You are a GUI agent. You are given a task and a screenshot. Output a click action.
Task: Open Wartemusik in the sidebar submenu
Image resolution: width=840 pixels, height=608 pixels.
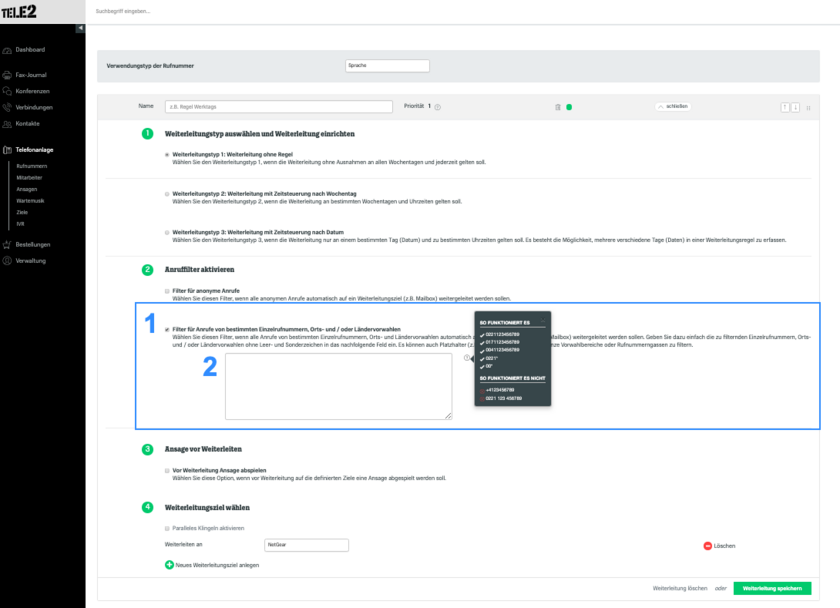[30, 201]
